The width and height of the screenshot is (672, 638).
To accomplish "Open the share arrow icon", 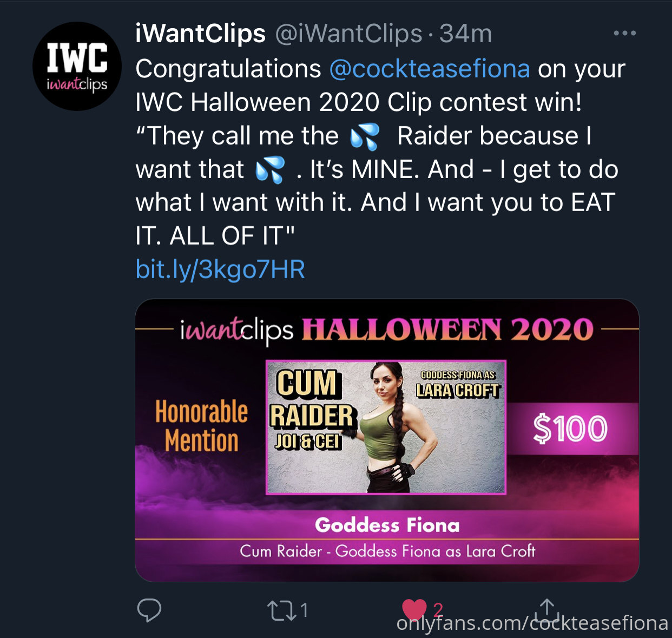I will [547, 609].
